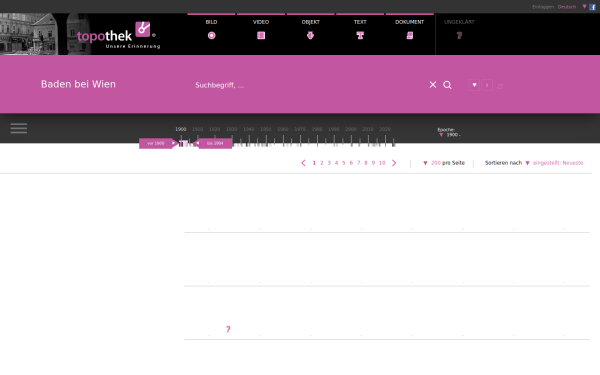Go to results page 3

pyautogui.click(x=329, y=163)
